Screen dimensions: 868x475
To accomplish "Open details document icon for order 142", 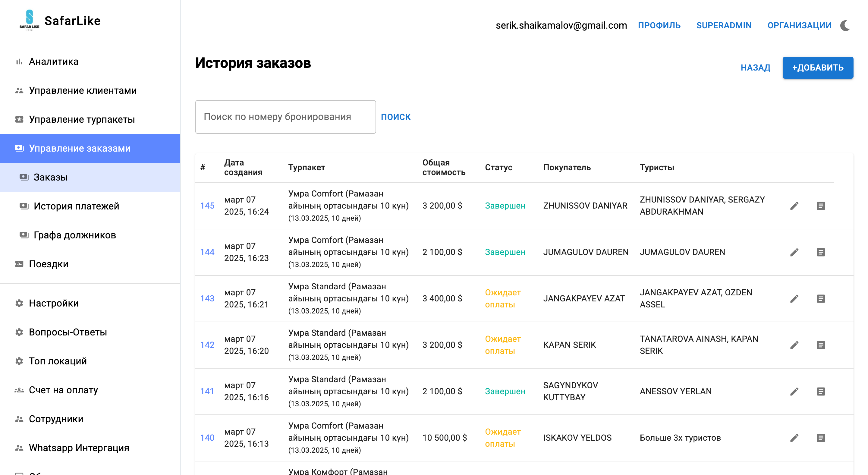I will (x=821, y=345).
